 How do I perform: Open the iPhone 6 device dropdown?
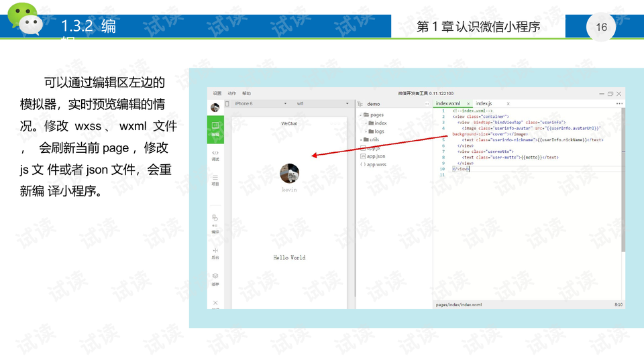pyautogui.click(x=260, y=104)
